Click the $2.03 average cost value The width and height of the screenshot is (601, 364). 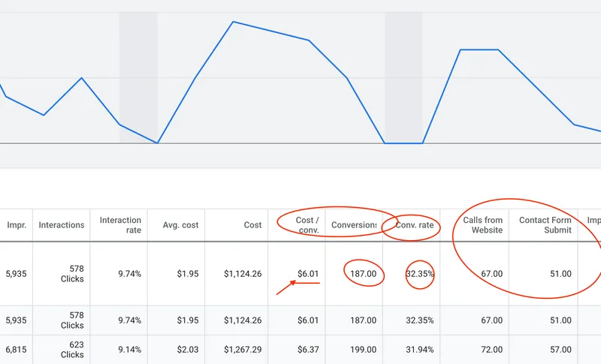click(x=188, y=350)
